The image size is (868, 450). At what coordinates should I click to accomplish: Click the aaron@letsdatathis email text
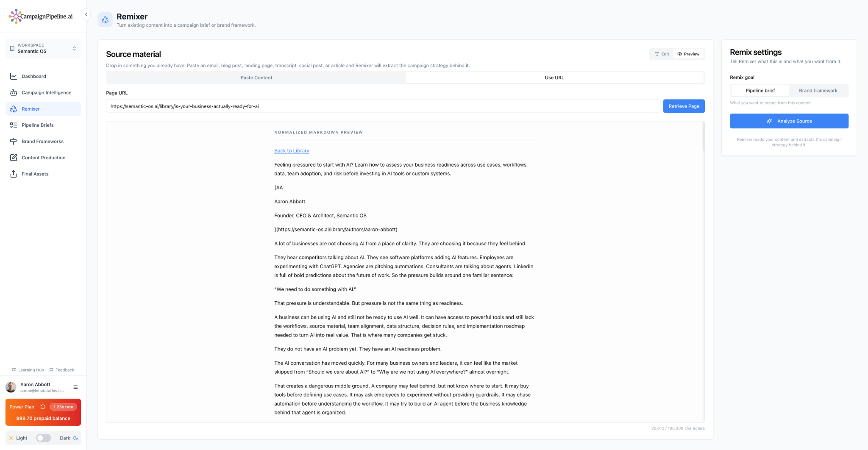(42, 391)
